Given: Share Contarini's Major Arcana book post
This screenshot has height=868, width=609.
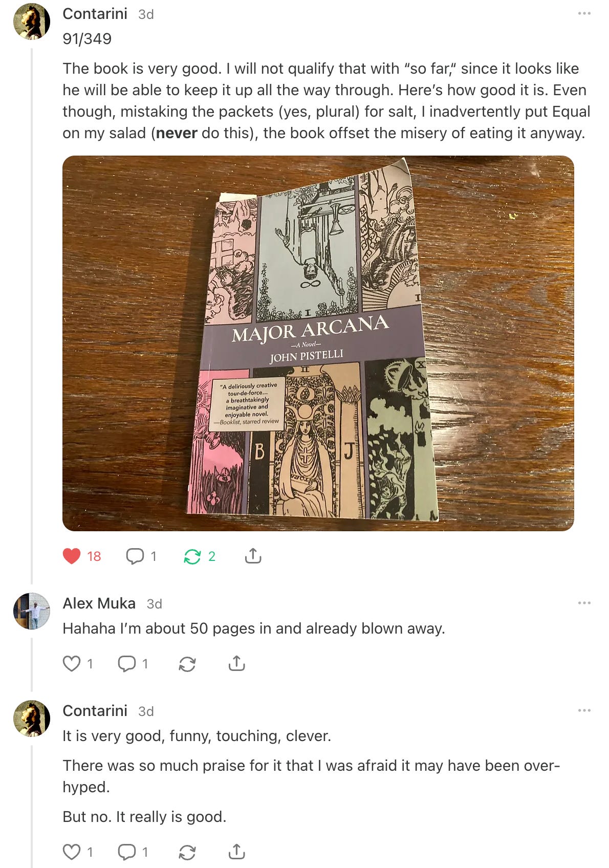Looking at the screenshot, I should click(253, 556).
